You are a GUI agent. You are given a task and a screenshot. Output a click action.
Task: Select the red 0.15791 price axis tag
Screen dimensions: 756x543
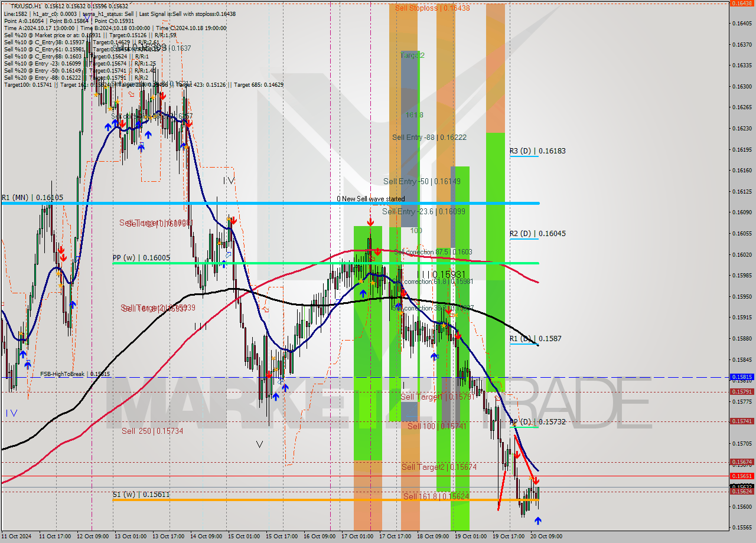tap(742, 391)
